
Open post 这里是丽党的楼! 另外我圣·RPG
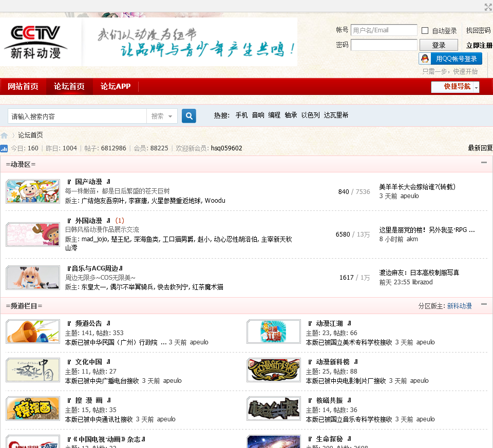coord(427,230)
